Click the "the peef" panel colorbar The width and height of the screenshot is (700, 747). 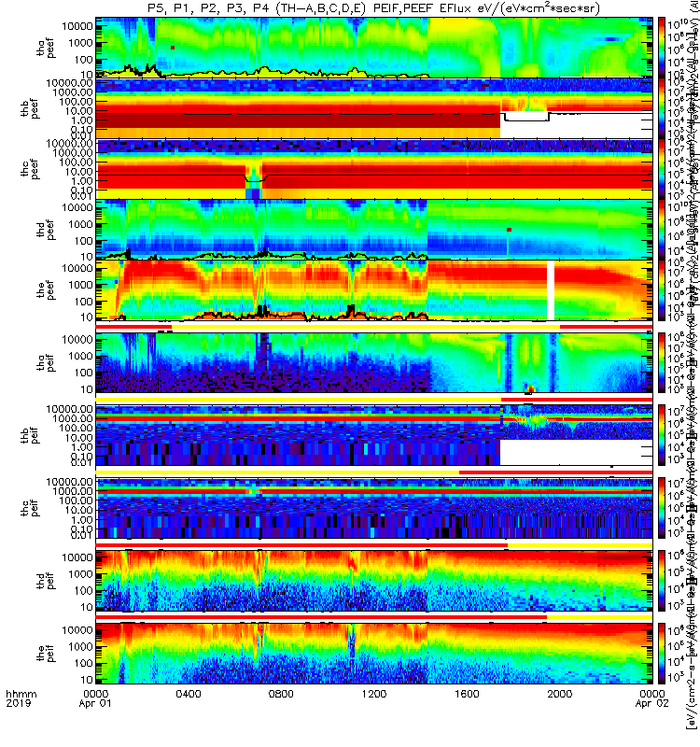pyautogui.click(x=662, y=290)
